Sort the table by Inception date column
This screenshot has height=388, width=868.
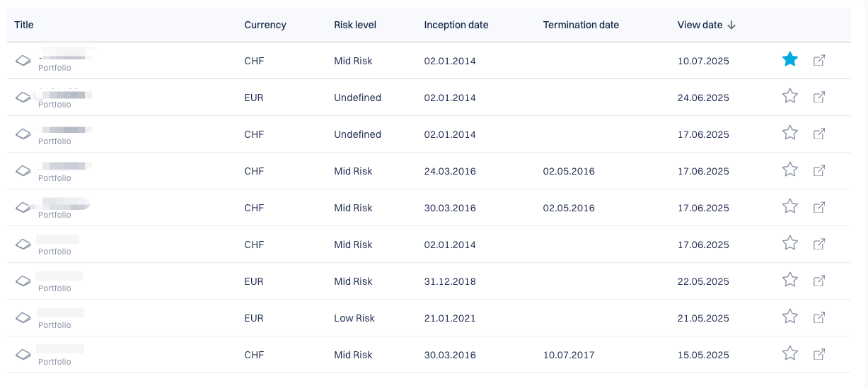(456, 25)
